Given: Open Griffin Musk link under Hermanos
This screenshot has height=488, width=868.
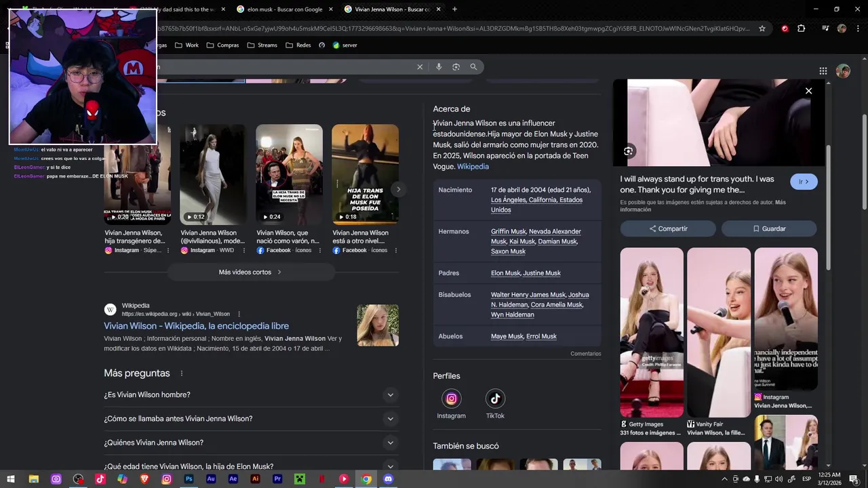Looking at the screenshot, I should (x=508, y=232).
